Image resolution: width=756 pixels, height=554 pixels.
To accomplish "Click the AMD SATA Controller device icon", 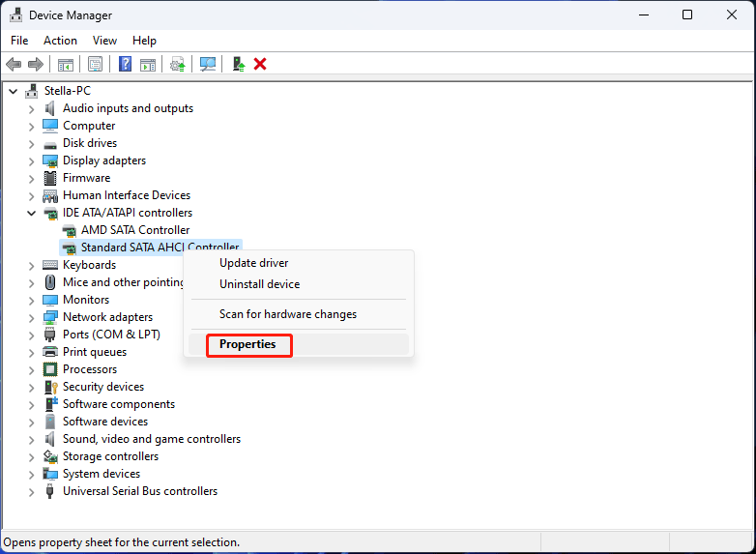I will [x=69, y=230].
